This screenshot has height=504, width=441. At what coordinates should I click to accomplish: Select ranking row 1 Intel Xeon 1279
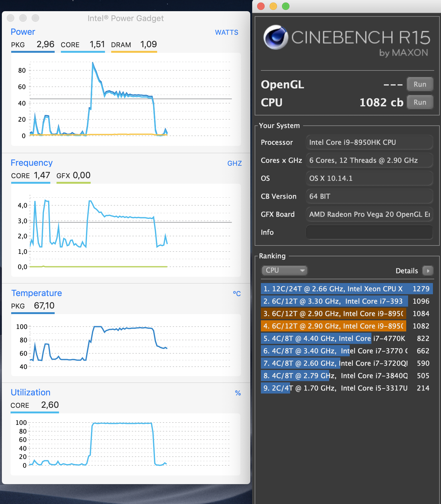347,289
